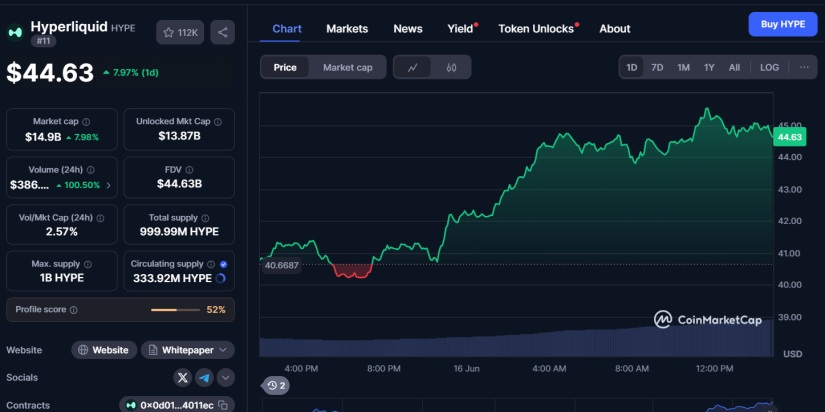Click info icon beside Circulating supply
The image size is (825, 412).
tap(211, 264)
